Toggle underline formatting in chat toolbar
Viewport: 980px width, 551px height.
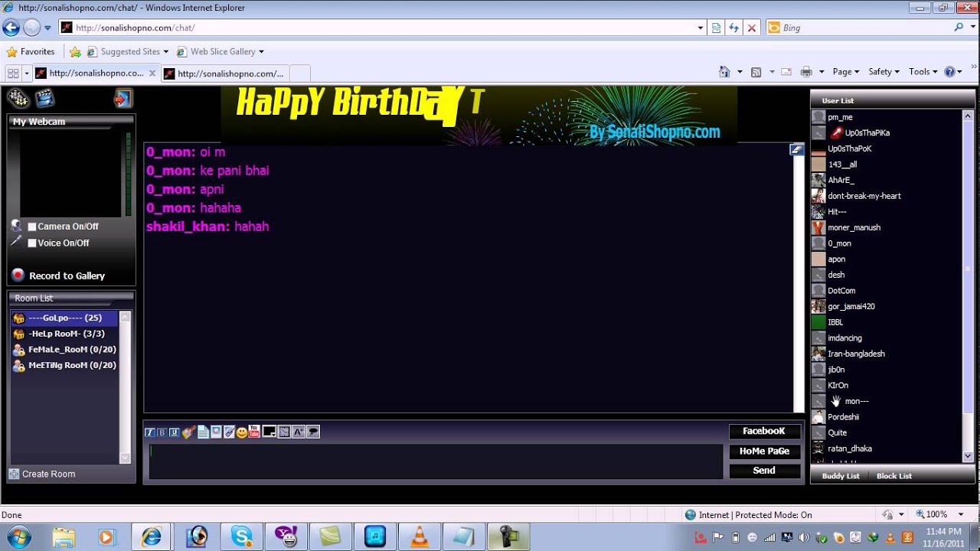[x=174, y=432]
